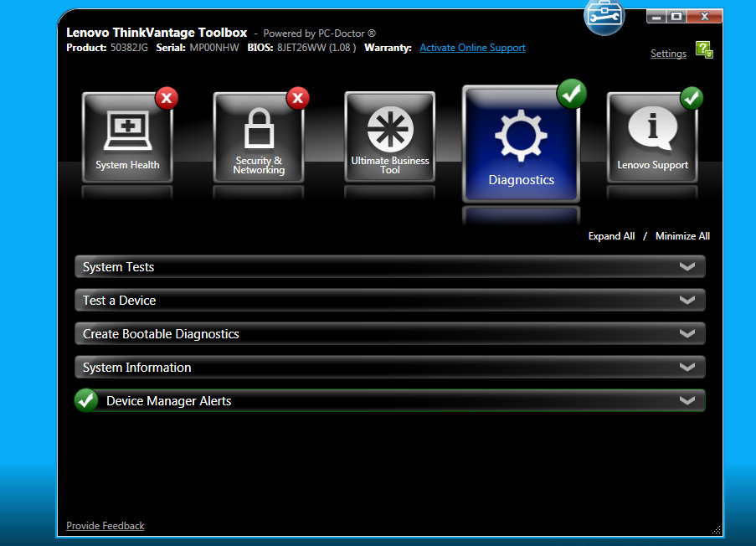Open the Lenovo Support tile
Screen dimensions: 756x546
point(652,137)
